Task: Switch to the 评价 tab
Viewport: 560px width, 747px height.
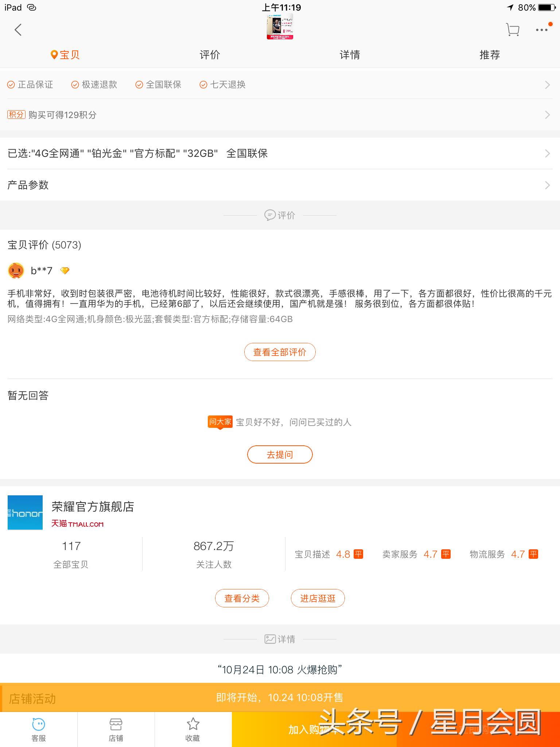Action: pos(210,55)
